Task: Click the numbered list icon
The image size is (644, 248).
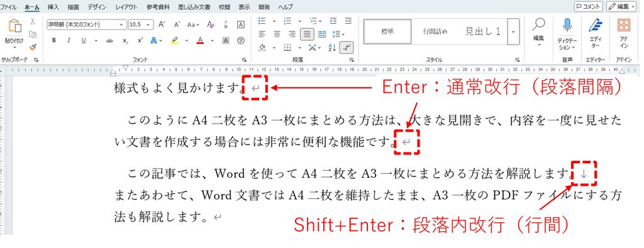Action: click(287, 21)
